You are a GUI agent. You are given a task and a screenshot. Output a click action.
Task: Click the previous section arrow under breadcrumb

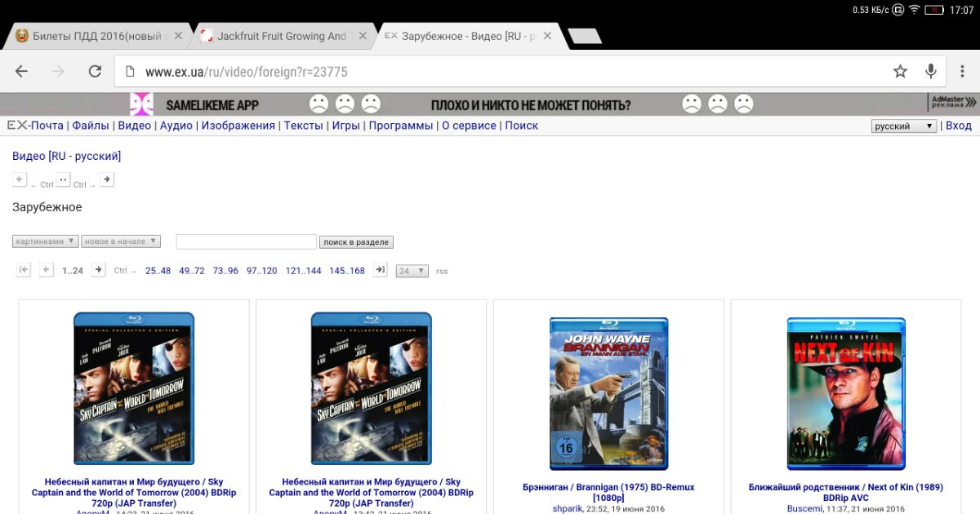20,179
